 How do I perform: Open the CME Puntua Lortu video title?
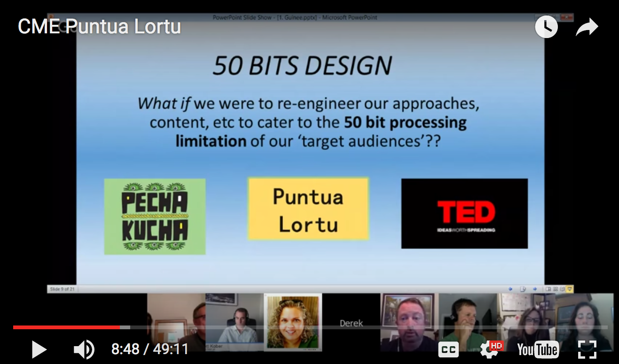tap(99, 26)
